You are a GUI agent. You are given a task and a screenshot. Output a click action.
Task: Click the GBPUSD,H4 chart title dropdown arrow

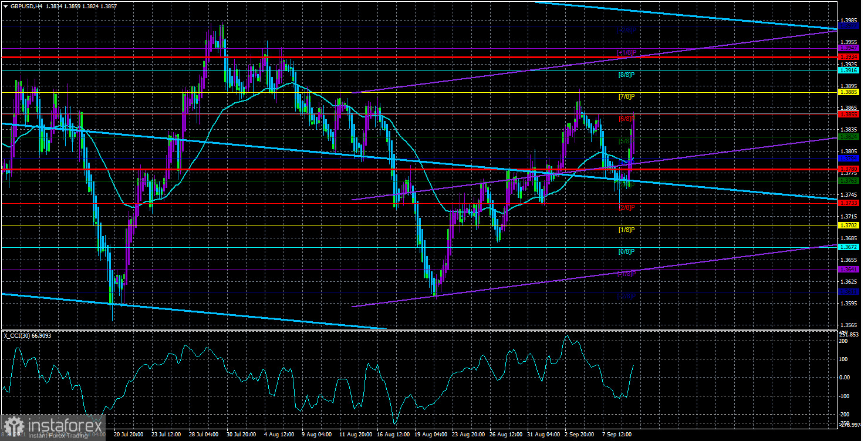(4, 4)
